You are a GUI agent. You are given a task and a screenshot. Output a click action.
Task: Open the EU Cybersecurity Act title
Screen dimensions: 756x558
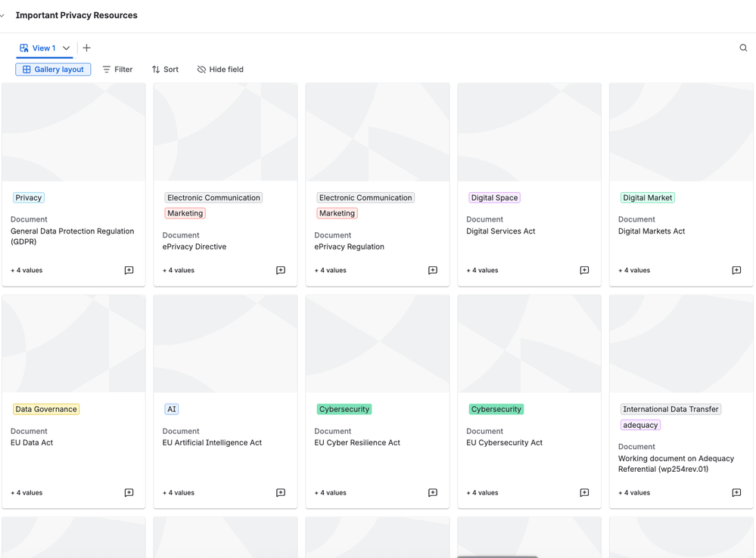pyautogui.click(x=504, y=443)
